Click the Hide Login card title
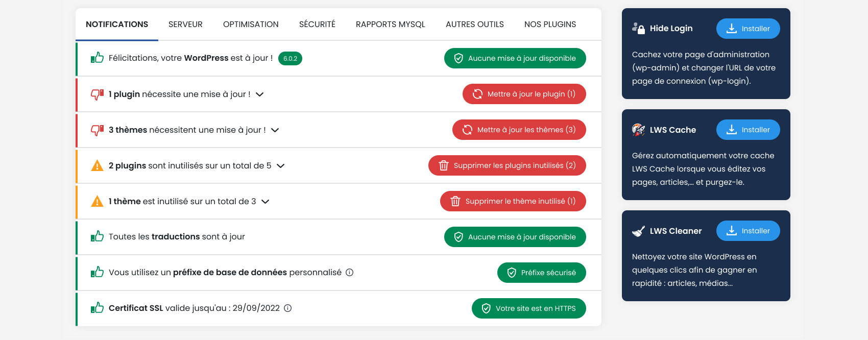Image resolution: width=868 pixels, height=340 pixels. 671,29
